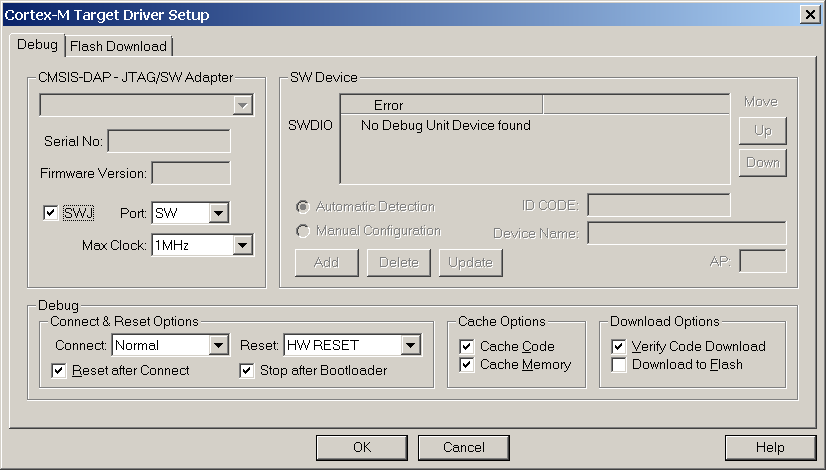Close the Cortex-M Target Driver Setup dialog
The image size is (826, 470).
[809, 14]
